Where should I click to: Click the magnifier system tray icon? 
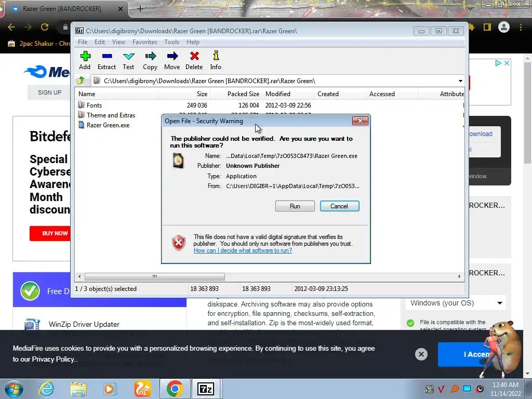455,389
